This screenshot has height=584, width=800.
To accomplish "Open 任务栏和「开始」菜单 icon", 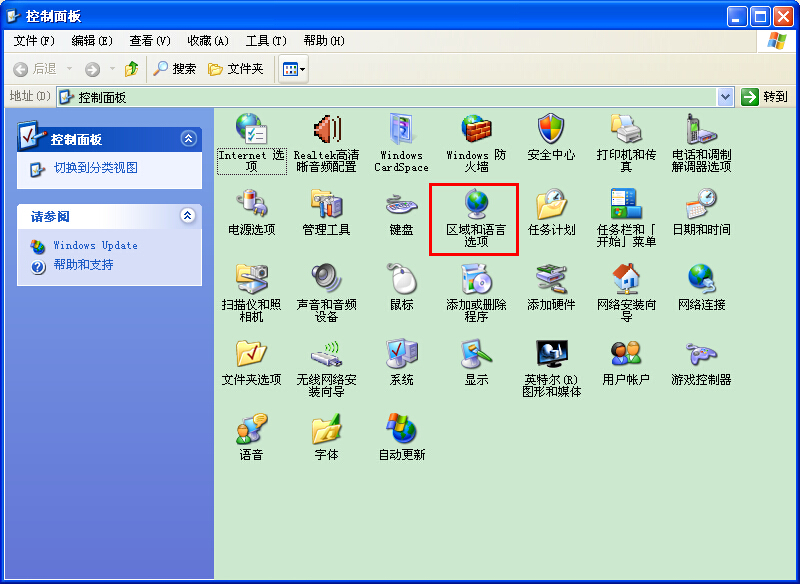I will [x=626, y=204].
